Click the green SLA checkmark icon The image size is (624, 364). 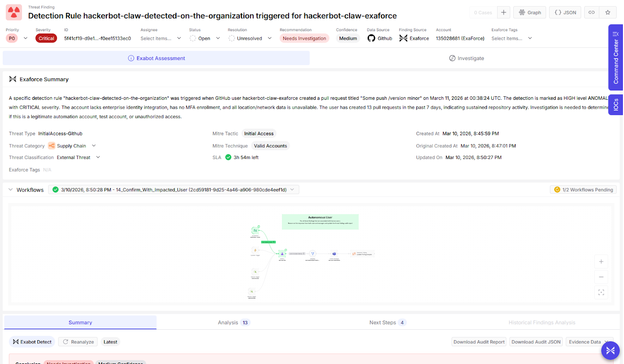(229, 157)
